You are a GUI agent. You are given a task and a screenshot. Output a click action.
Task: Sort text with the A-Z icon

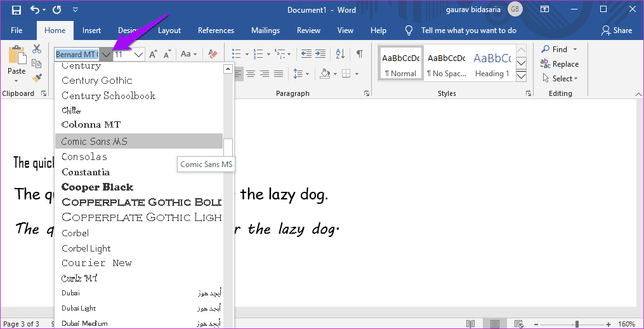tap(341, 54)
